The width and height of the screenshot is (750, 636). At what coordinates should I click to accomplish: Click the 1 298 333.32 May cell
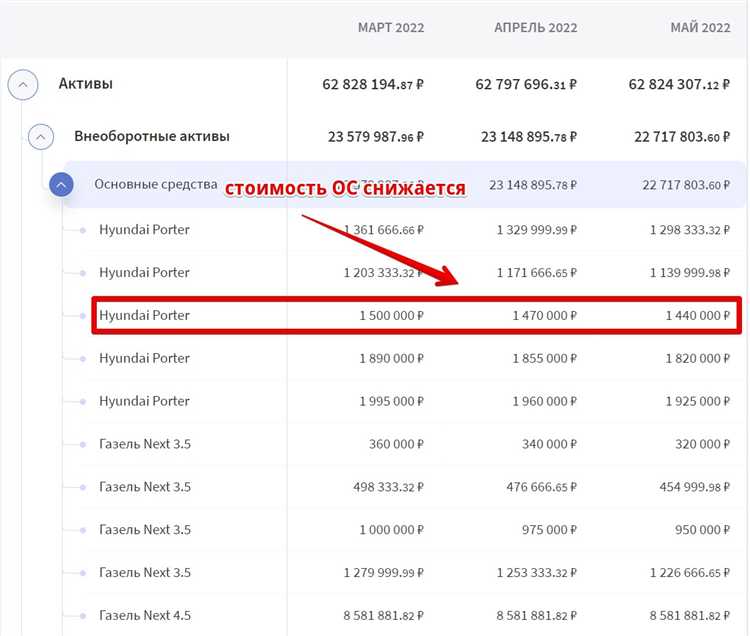pos(689,230)
